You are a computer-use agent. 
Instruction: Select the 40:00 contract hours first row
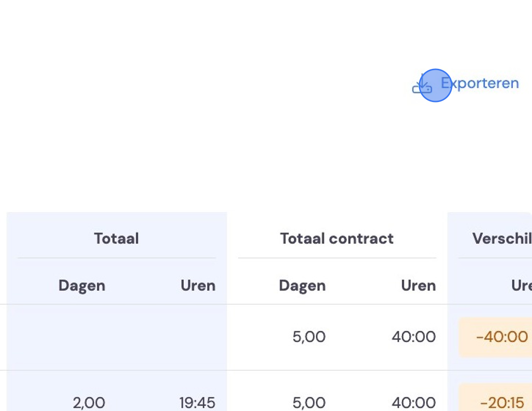click(x=414, y=337)
